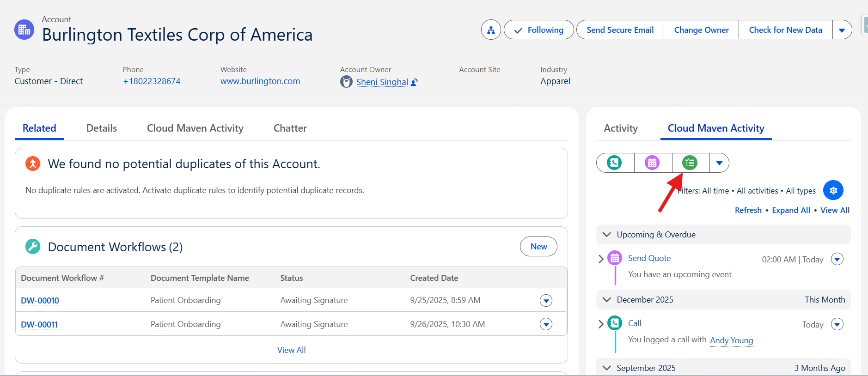Click the Document Workflows wrench icon
This screenshot has height=376, width=868.
[33, 247]
